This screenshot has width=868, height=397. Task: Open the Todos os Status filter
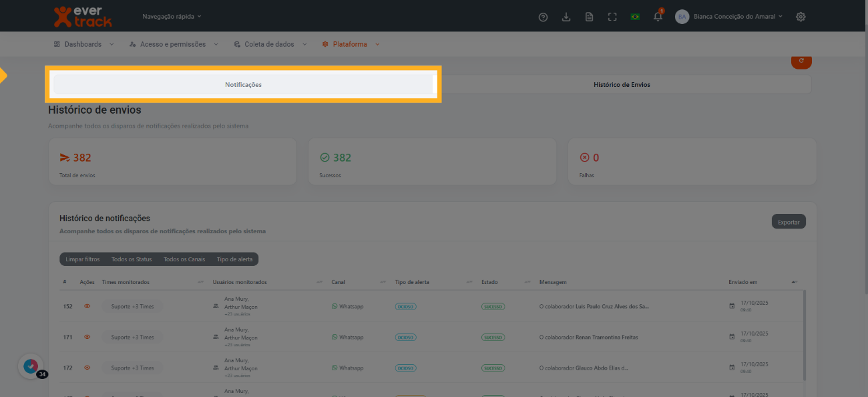(x=132, y=259)
